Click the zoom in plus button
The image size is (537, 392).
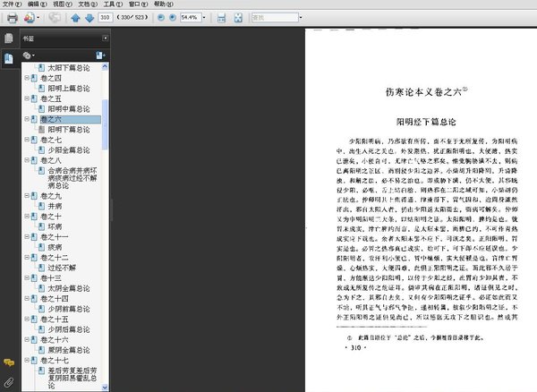click(173, 18)
